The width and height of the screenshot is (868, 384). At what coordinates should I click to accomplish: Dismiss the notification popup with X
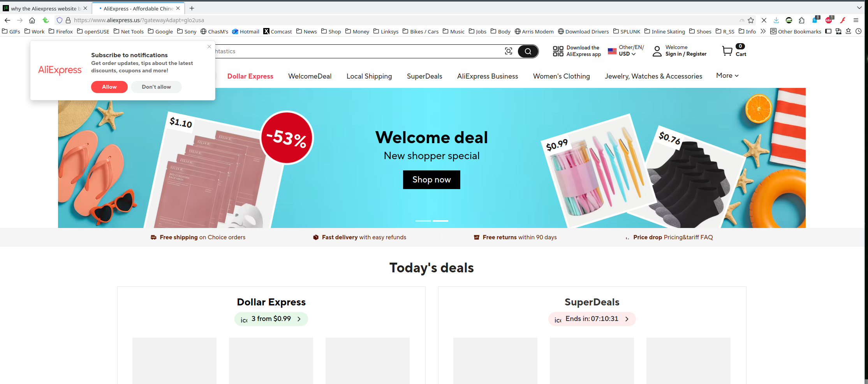click(209, 47)
